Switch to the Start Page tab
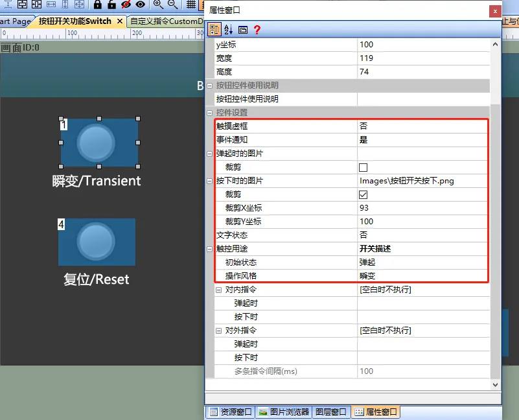The width and height of the screenshot is (519, 420). [x=15, y=21]
